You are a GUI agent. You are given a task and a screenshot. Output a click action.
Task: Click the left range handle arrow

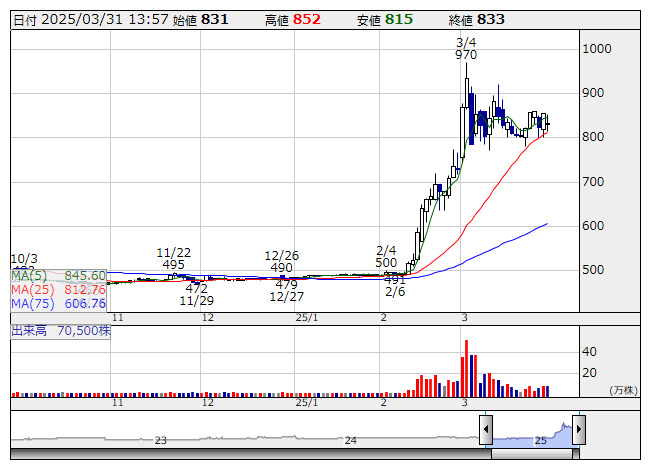pyautogui.click(x=486, y=431)
